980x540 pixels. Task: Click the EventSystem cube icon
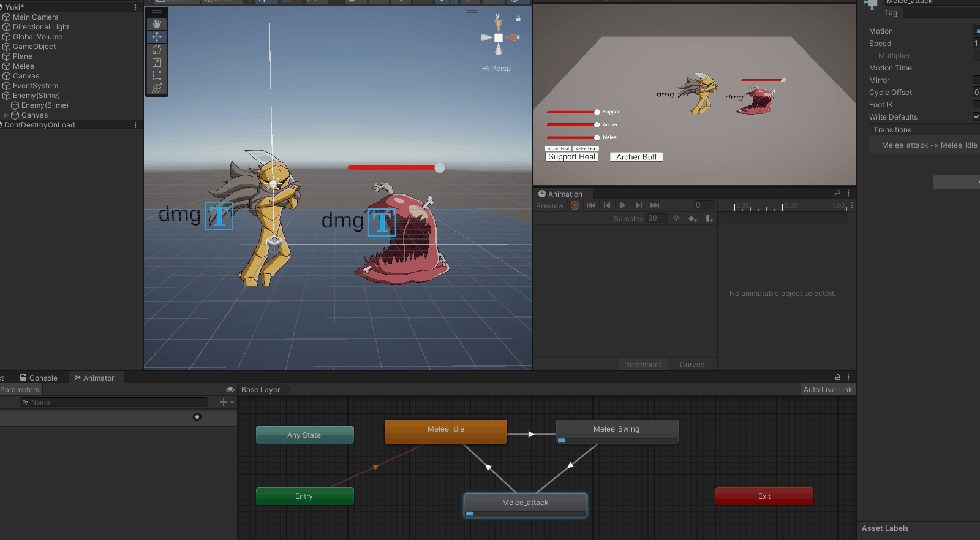tap(7, 86)
